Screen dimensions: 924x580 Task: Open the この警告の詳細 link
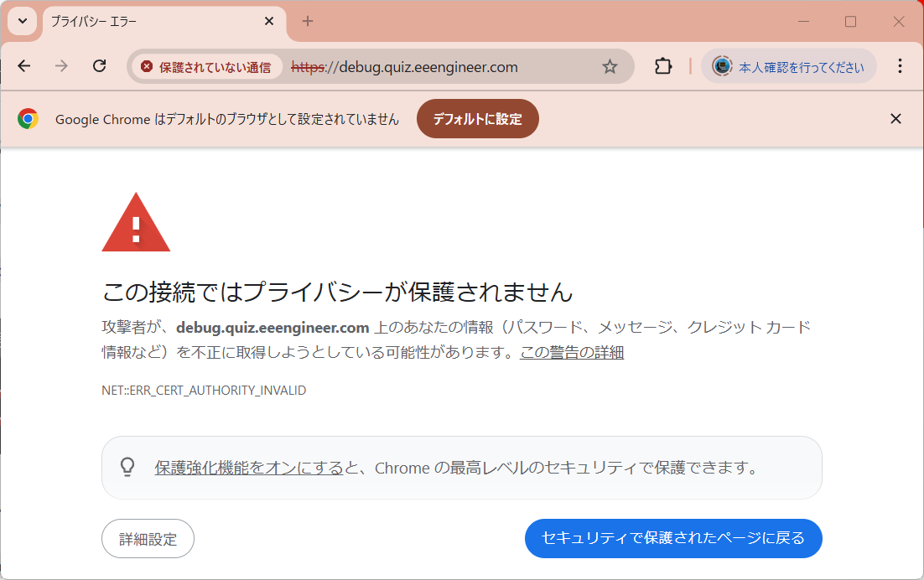click(x=571, y=353)
